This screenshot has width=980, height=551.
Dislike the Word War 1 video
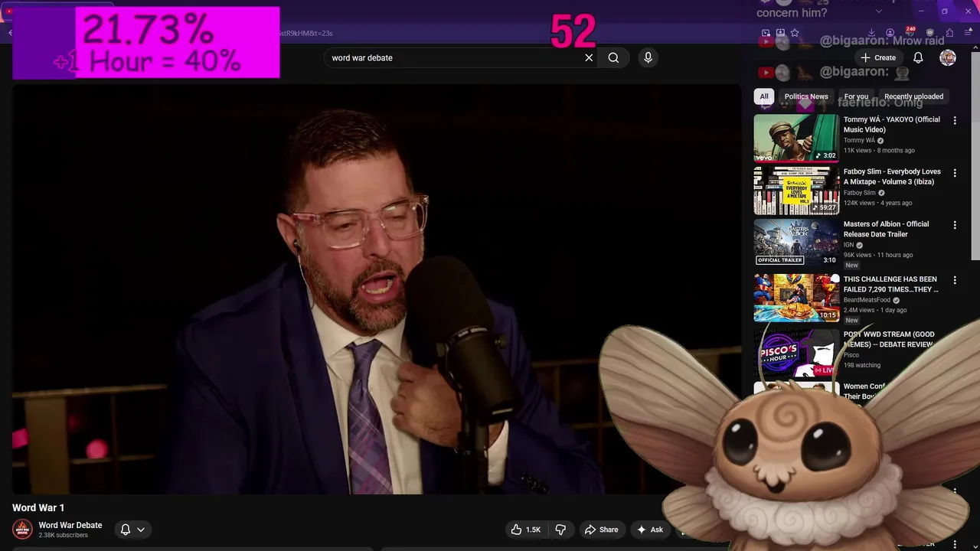click(560, 530)
